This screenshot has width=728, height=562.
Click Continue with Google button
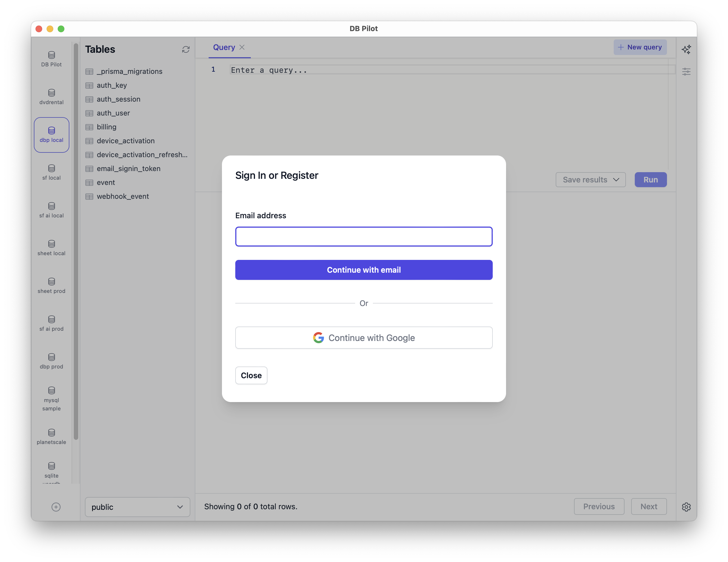click(x=363, y=338)
